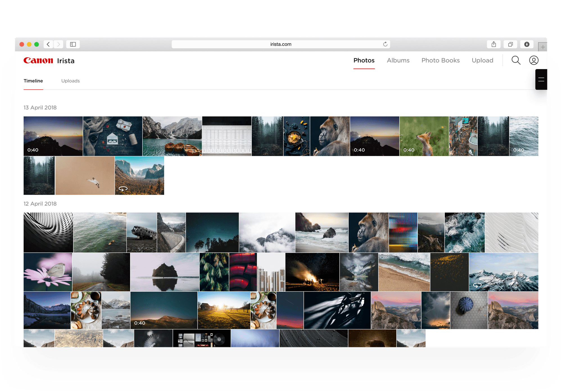Open the pink flower butterfly photo
The image size is (562, 392).
[48, 272]
